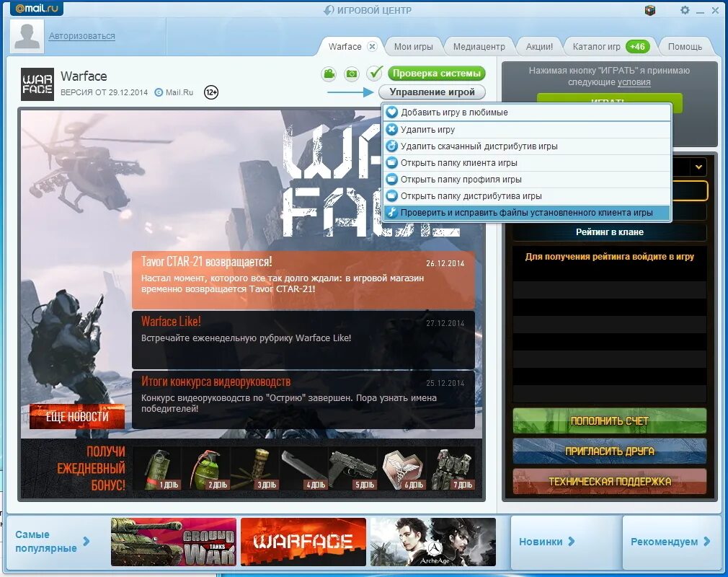
Task: Click the Авторизоваться link
Action: tap(81, 36)
